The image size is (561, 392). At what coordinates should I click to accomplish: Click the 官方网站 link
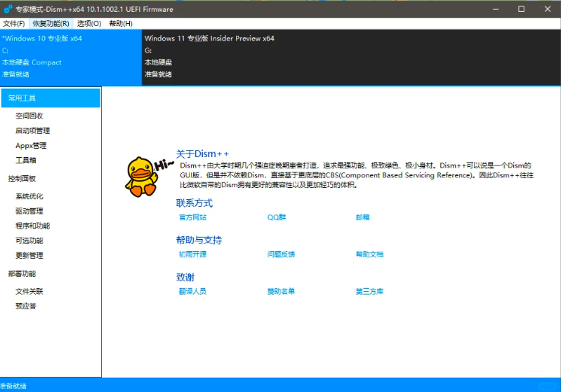point(193,217)
